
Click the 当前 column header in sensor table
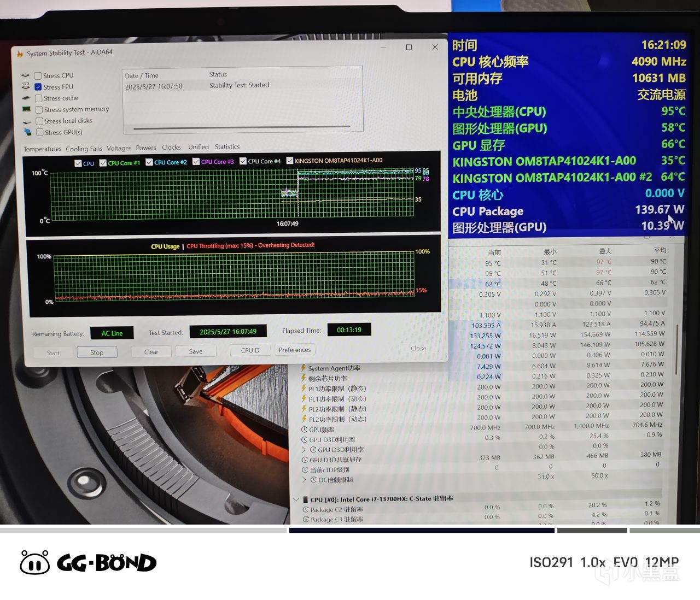pyautogui.click(x=494, y=252)
